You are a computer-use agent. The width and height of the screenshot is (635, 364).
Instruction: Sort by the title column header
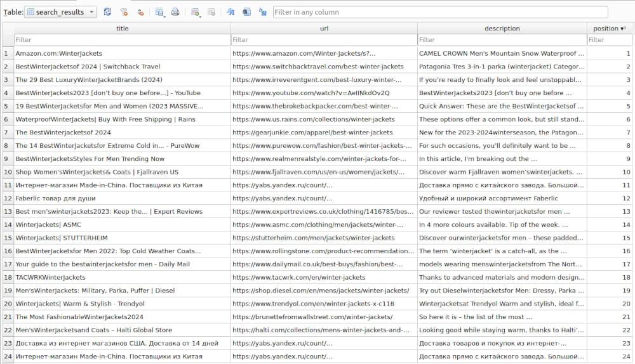click(123, 29)
